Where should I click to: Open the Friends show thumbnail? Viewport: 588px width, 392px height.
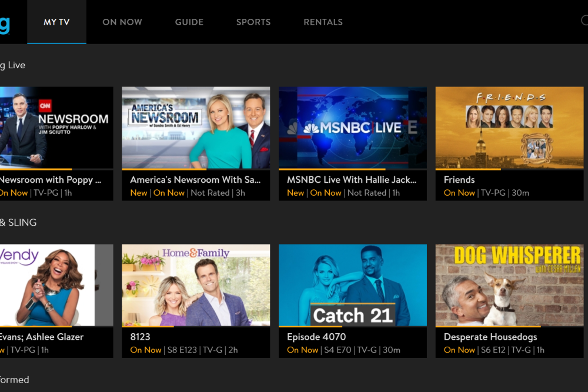[x=509, y=128]
